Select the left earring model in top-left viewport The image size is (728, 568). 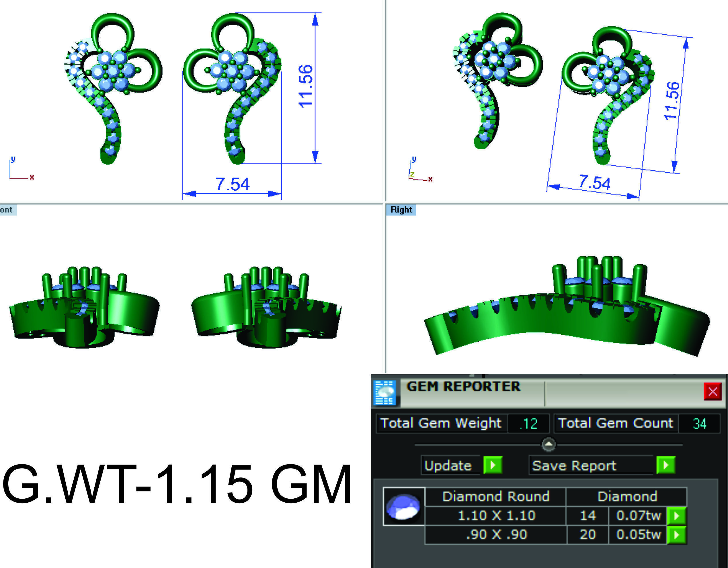[113, 89]
